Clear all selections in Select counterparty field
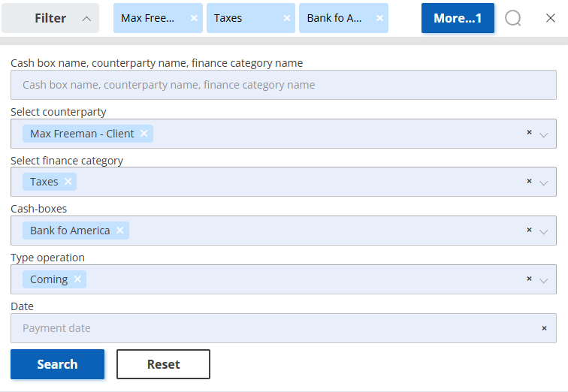 pyautogui.click(x=529, y=132)
